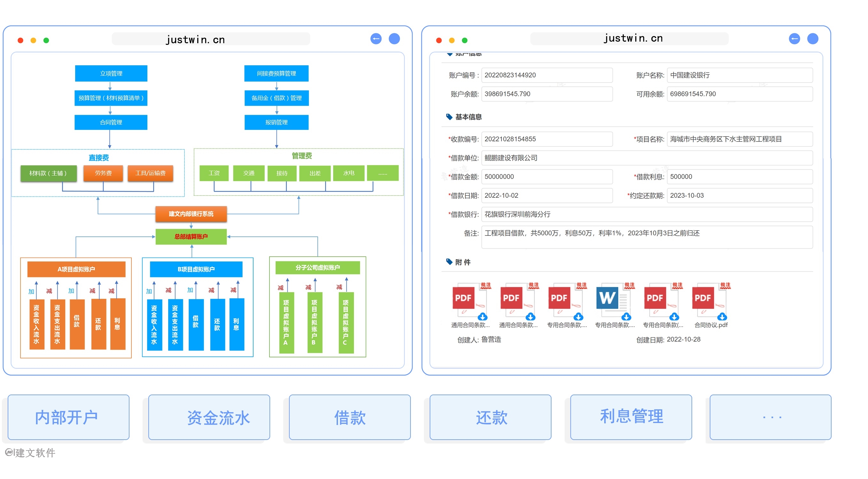Click the address bar in the left window

point(211,39)
